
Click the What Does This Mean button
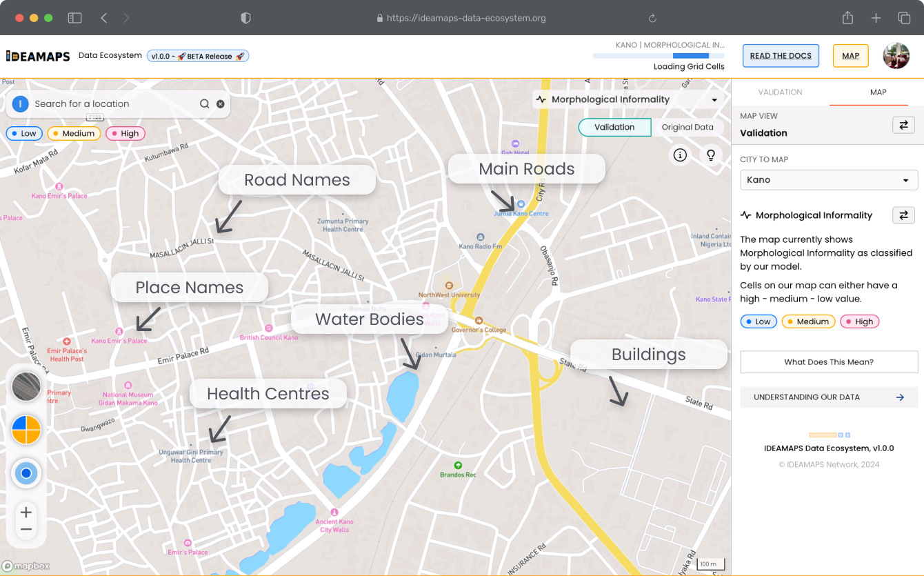(828, 362)
